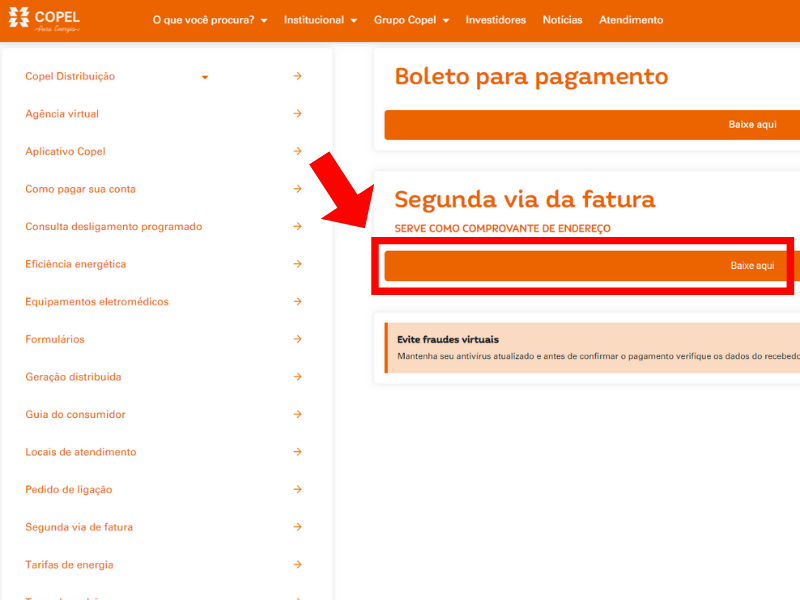Viewport: 800px width, 600px height.
Task: Select Atendimento in the header menu
Action: 630,20
